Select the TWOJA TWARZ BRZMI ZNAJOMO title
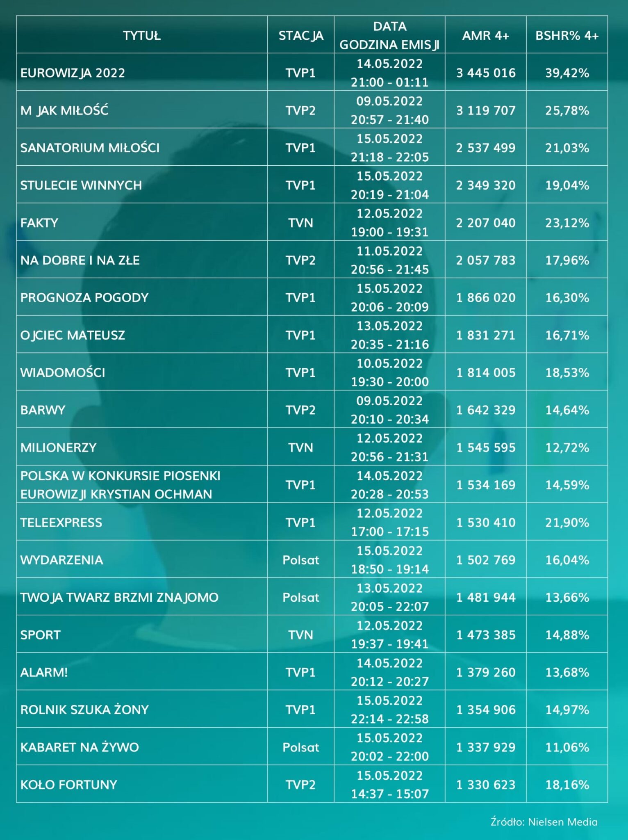 (x=119, y=597)
